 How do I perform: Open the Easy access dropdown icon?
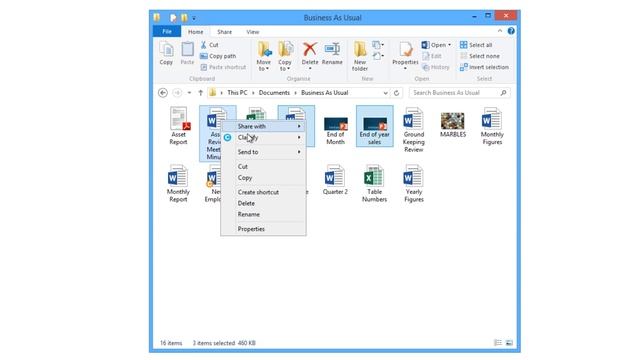pyautogui.click(x=378, y=56)
